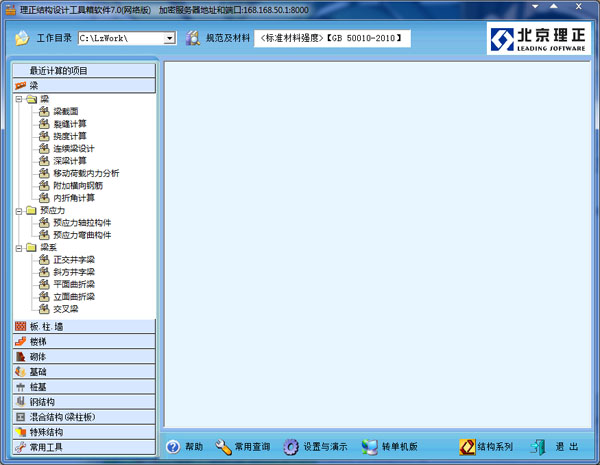Viewport: 600px width, 465px height.
Task: Collapse the top 梁 tree folder
Action: (x=19, y=100)
